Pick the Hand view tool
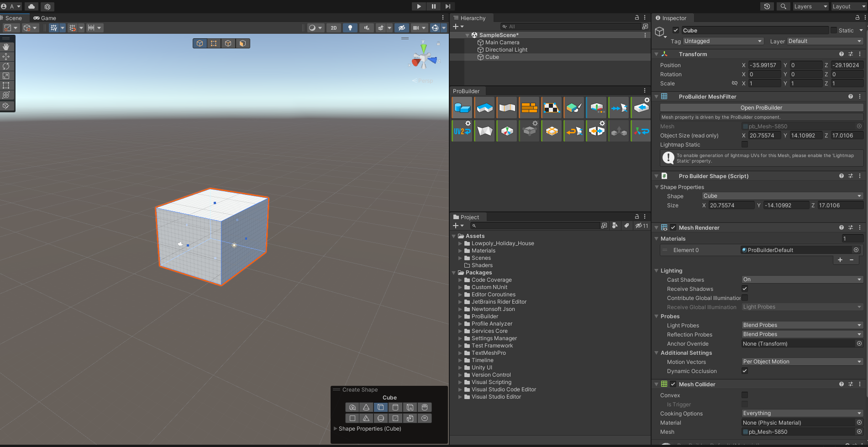 [x=6, y=47]
